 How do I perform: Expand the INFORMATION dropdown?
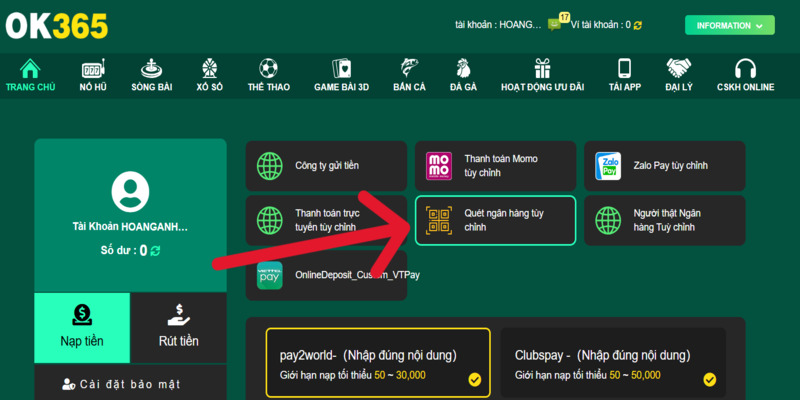click(x=729, y=25)
